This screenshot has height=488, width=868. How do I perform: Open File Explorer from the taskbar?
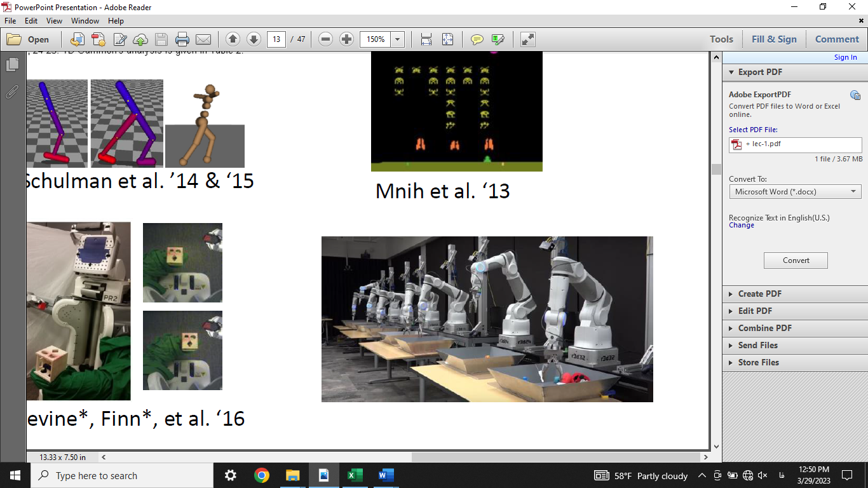292,475
